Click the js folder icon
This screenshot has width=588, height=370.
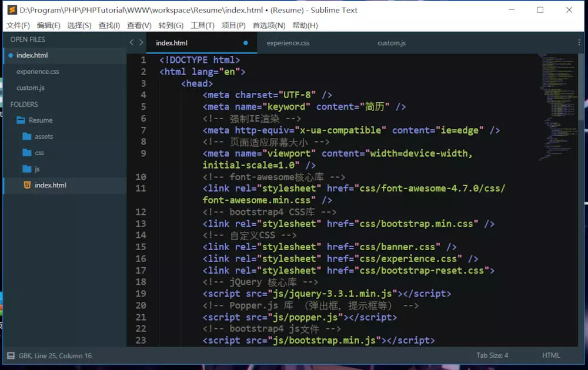pyautogui.click(x=27, y=169)
